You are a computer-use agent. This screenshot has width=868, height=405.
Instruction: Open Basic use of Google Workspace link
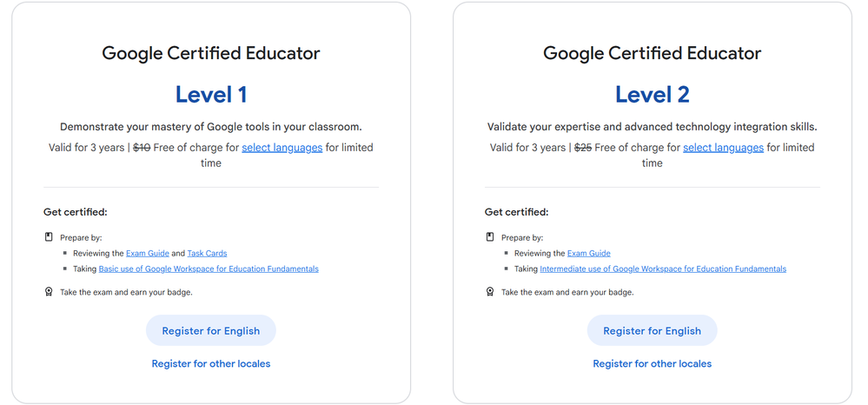[209, 269]
